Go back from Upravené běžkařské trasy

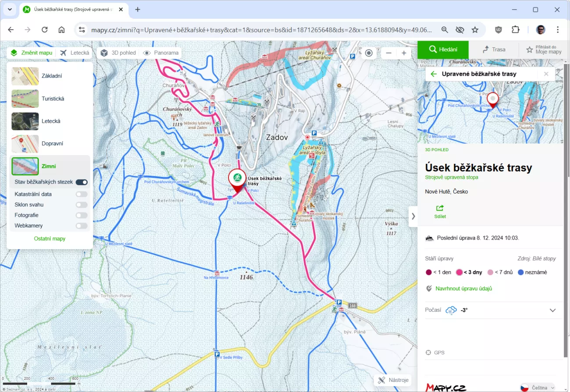click(x=434, y=74)
